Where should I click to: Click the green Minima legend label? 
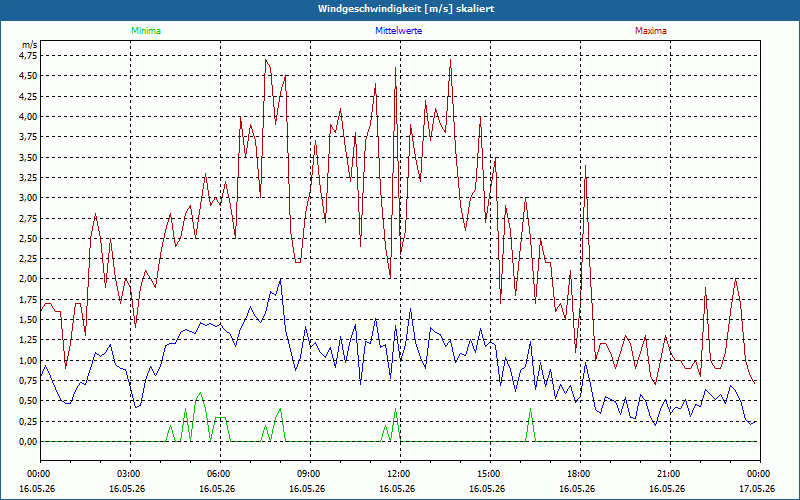coord(146,31)
